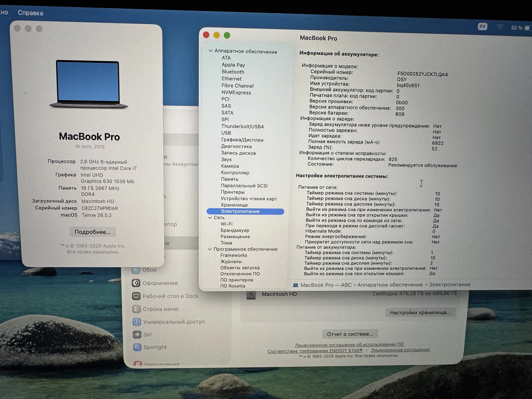Image resolution: width=532 pixels, height=399 pixels.
Task: Collapse the Программное обеспечение section
Action: 210,249
